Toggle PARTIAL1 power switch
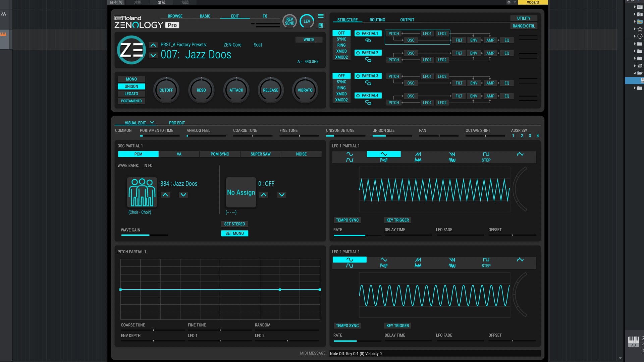Viewport: 644px width, 362px height. tap(358, 34)
